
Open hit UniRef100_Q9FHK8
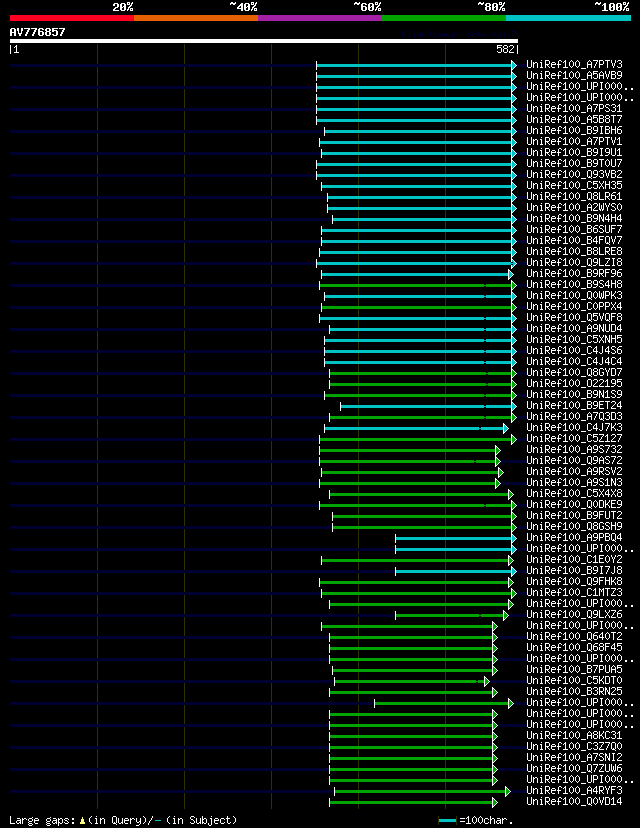[574, 581]
